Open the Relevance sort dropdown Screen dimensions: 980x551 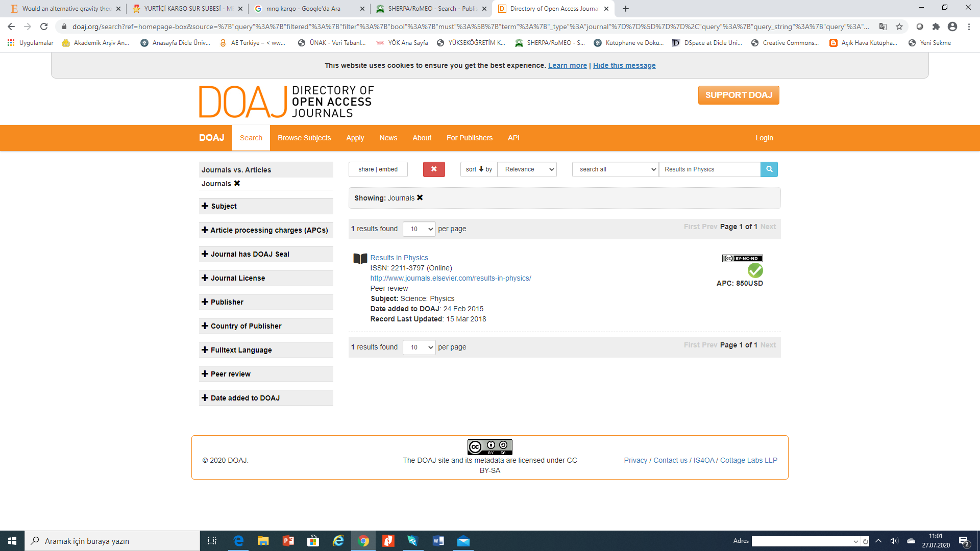[527, 169]
